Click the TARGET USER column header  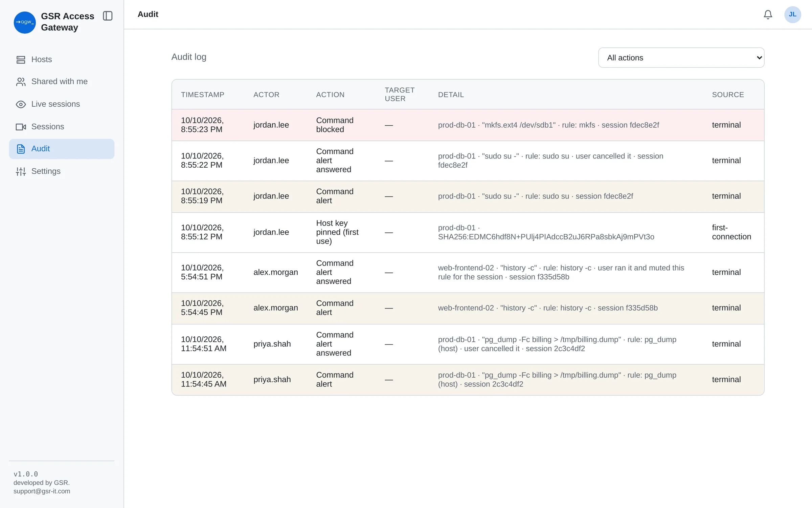click(399, 94)
